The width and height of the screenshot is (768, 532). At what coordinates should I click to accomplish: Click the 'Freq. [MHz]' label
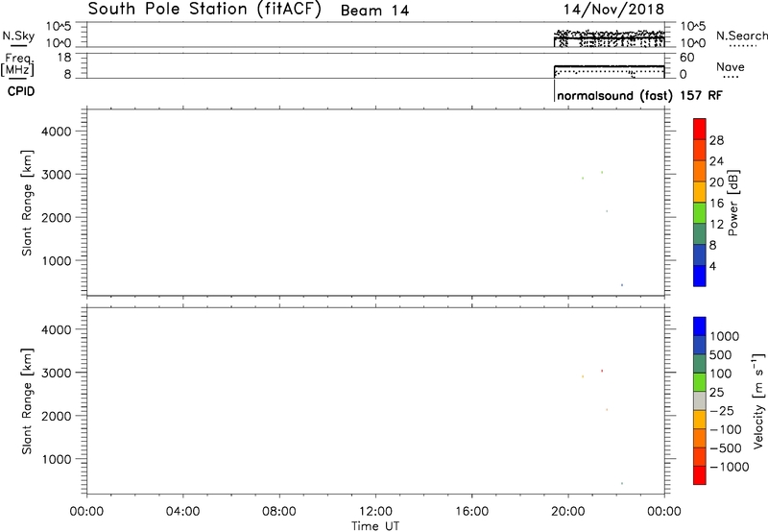pyautogui.click(x=18, y=64)
